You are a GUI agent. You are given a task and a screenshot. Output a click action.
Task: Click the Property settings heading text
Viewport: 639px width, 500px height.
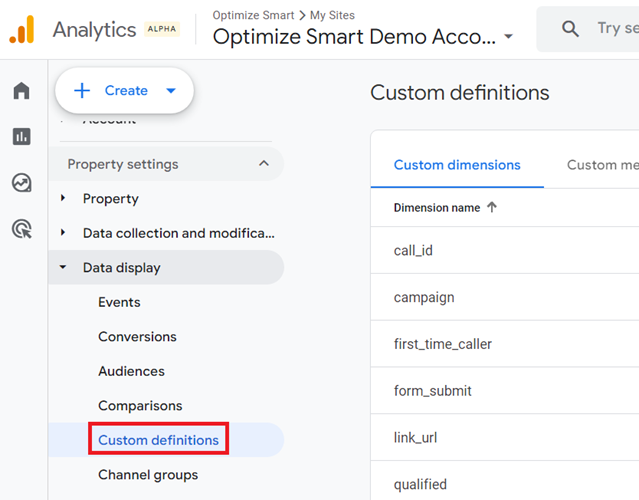[123, 164]
